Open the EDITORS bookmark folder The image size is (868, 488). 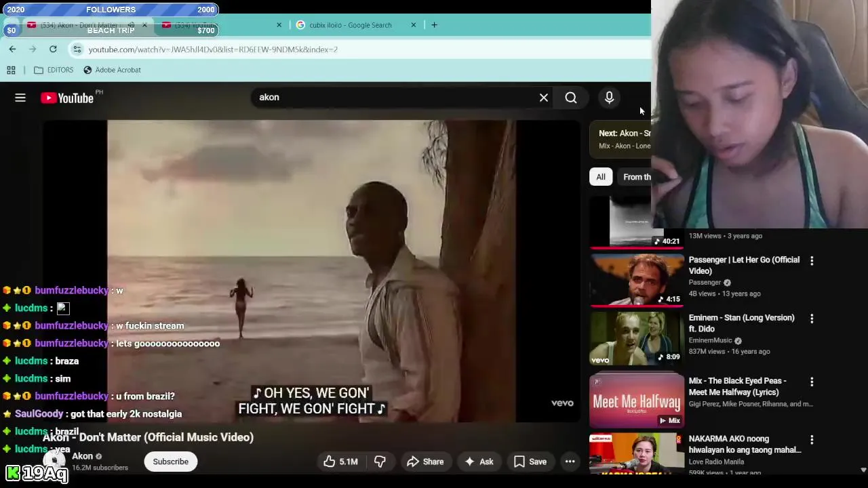tap(54, 70)
